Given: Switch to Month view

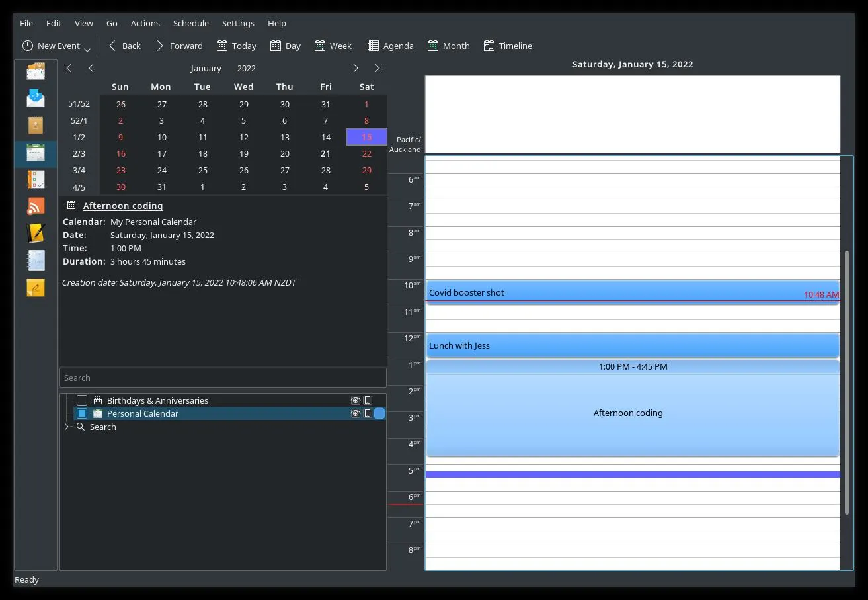Looking at the screenshot, I should (x=448, y=45).
